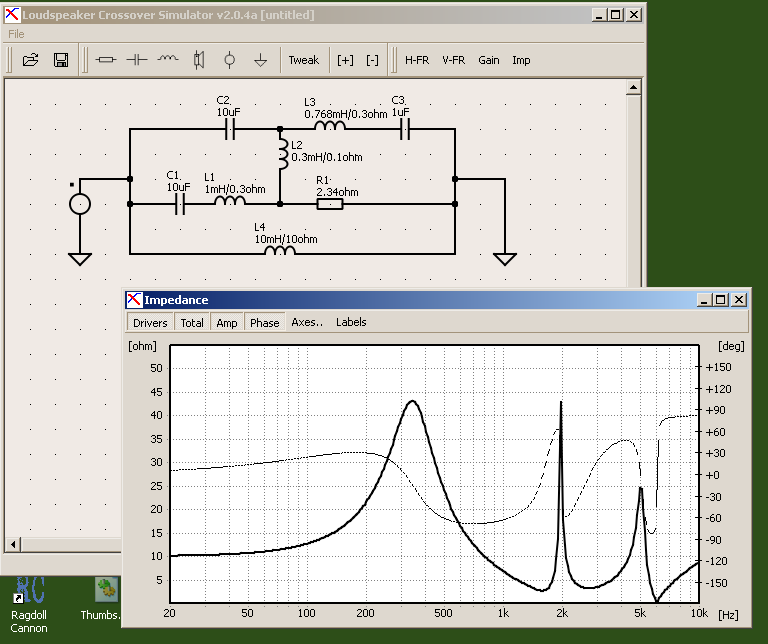Image resolution: width=768 pixels, height=644 pixels.
Task: Open the Imp impedance graph
Action: [521, 60]
